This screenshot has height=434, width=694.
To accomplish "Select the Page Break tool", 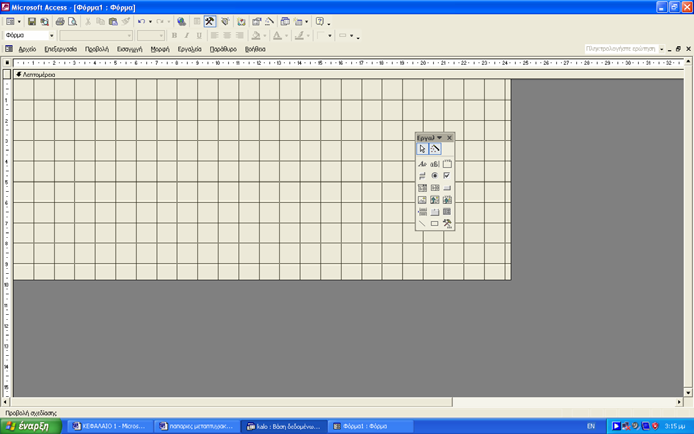I will tap(422, 212).
